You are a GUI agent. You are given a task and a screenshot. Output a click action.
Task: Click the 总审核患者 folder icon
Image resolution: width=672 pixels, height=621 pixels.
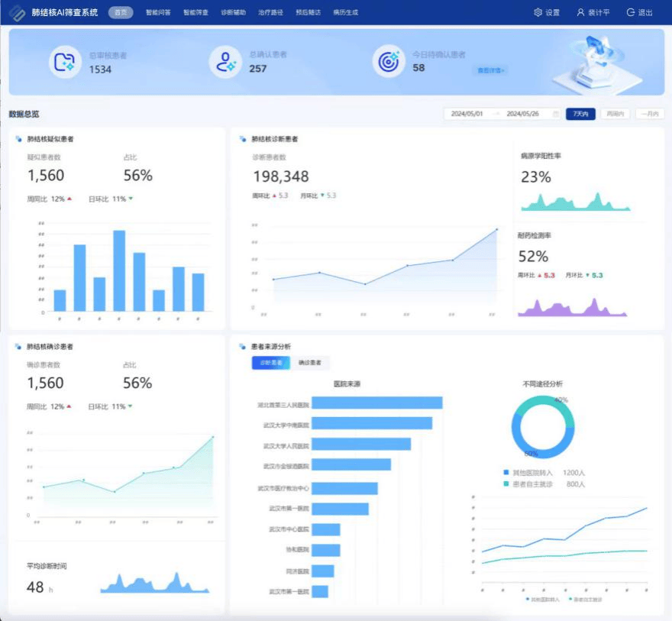(x=65, y=62)
